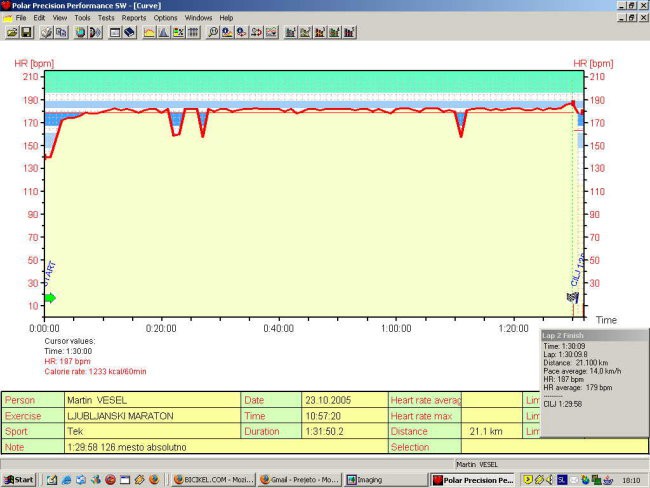Open the Tests menu

106,18
